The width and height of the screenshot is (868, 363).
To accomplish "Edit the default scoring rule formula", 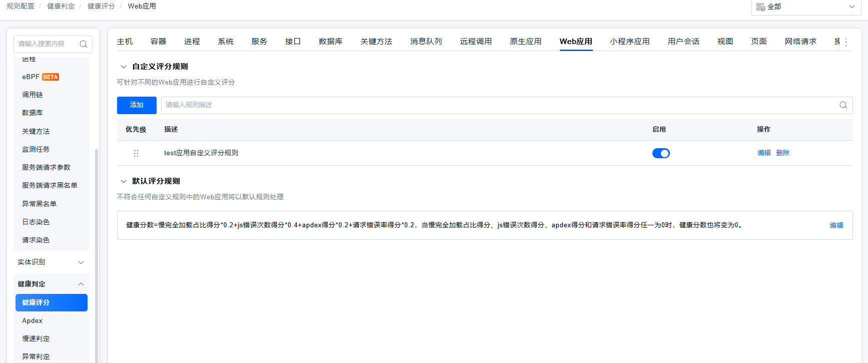I will click(x=836, y=225).
